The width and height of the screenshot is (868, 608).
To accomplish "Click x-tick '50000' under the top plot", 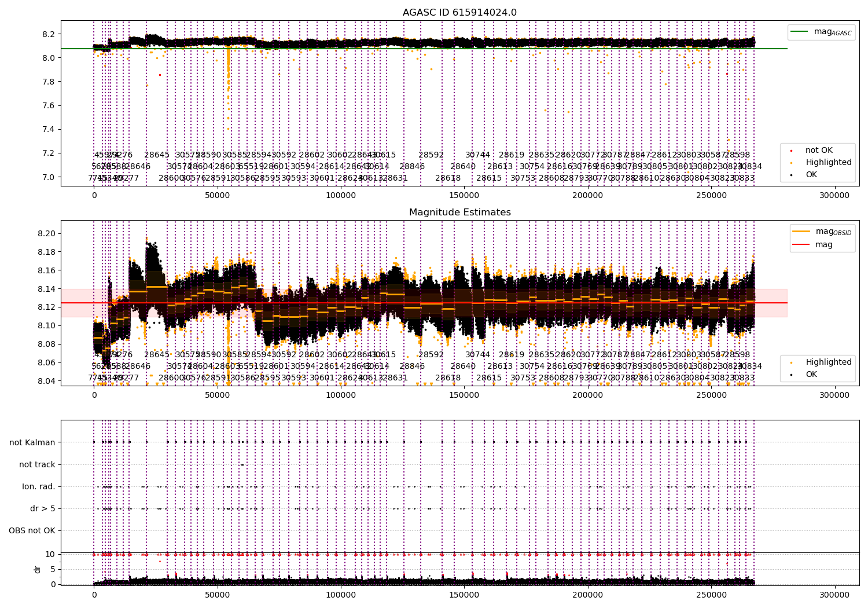I will coord(218,196).
